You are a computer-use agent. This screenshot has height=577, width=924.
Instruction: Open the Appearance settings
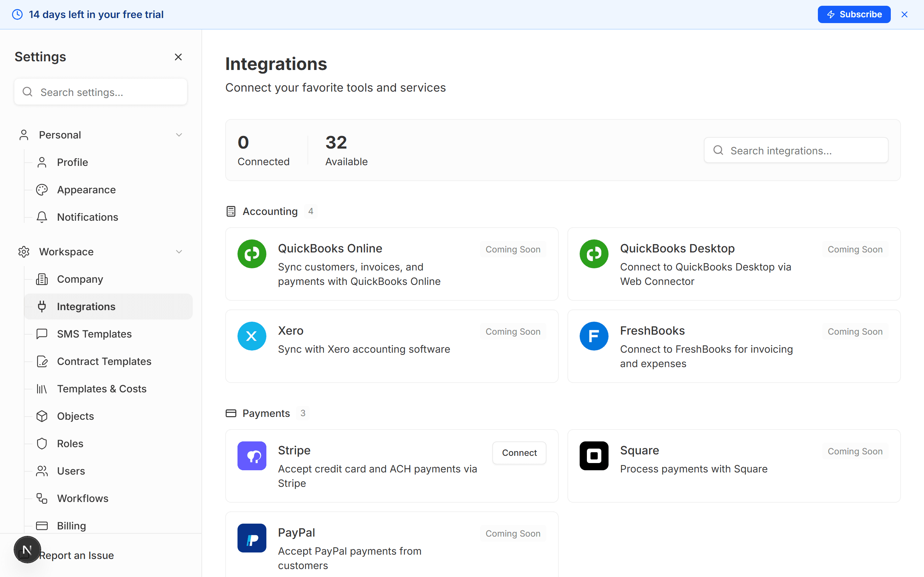click(x=86, y=189)
